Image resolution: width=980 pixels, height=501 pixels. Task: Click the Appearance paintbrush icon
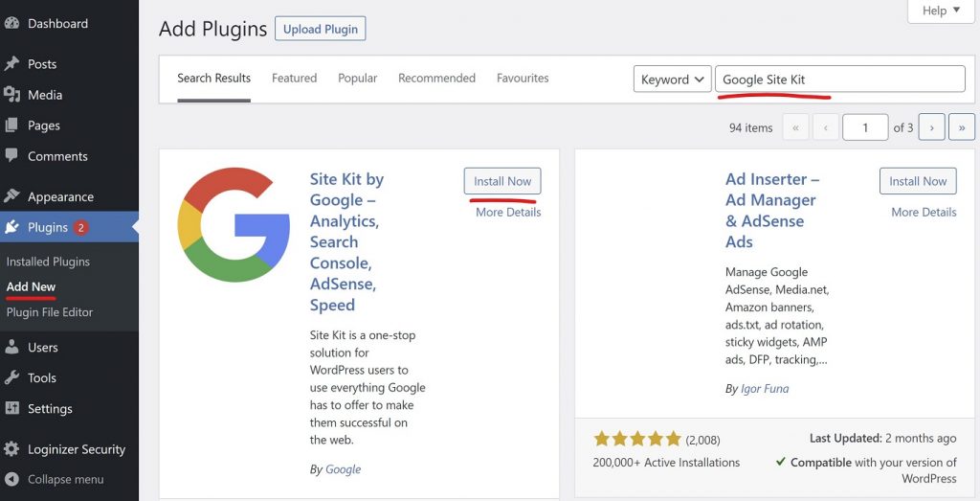coord(12,196)
